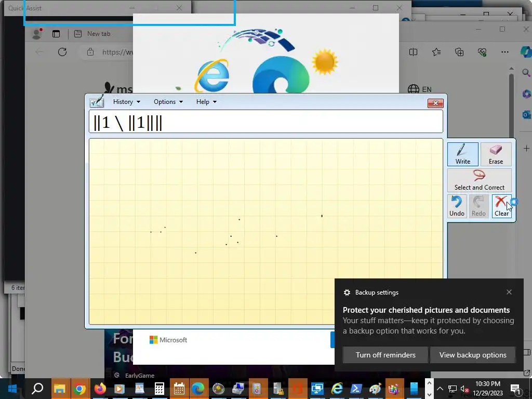The width and height of the screenshot is (532, 399).
Task: Open Action Center notifications icon
Action: pos(515,389)
